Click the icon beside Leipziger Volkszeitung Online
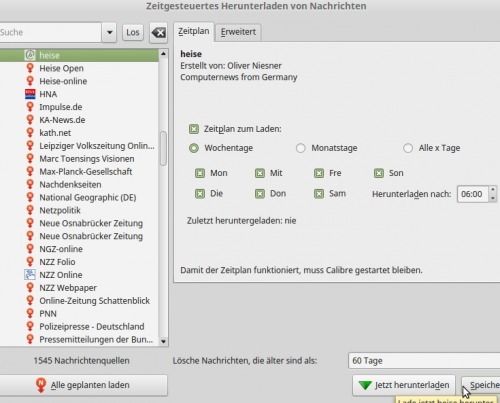Viewport: 500px width, 403px height. (30, 146)
